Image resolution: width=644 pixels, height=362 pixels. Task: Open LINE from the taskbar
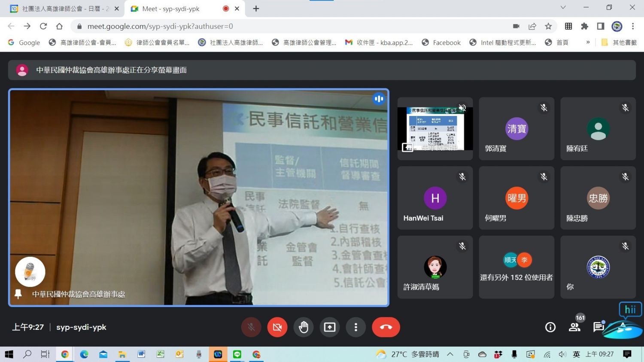coord(237,354)
